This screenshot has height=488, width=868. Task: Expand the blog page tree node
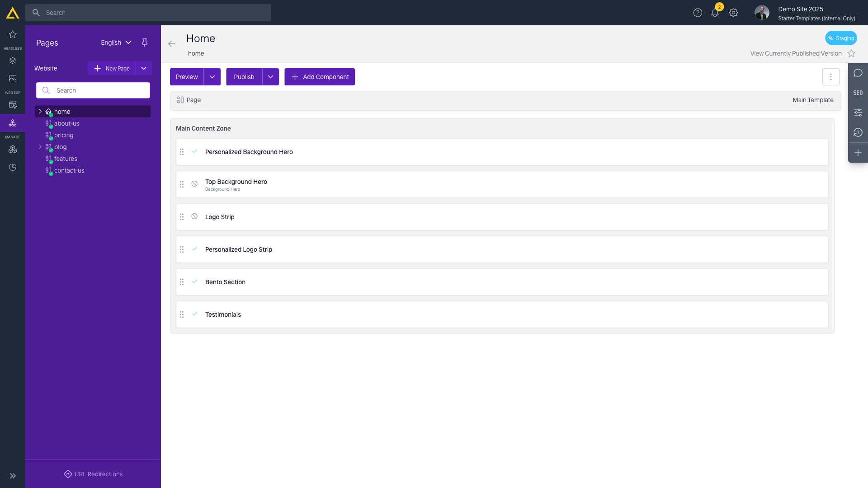point(40,146)
